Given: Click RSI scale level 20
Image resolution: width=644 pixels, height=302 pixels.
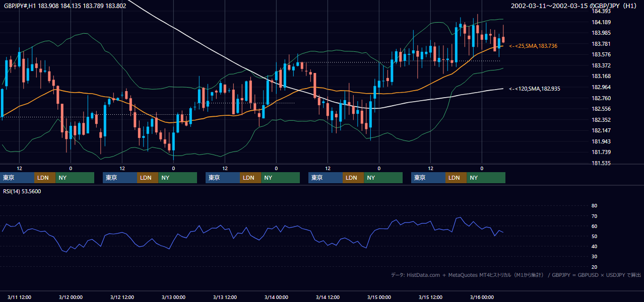Looking at the screenshot, I should [x=594, y=267].
